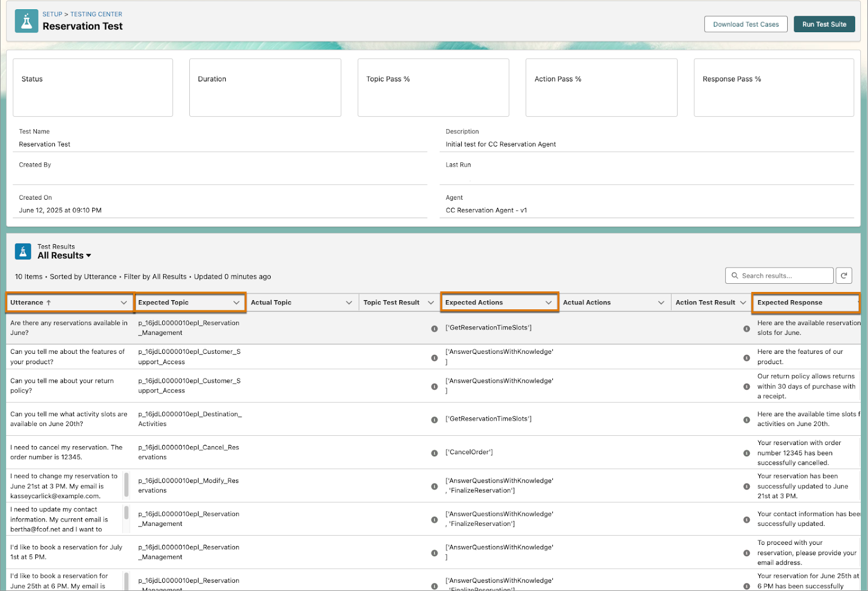Open the Action Test Result column chevron
The width and height of the screenshot is (868, 591).
point(743,302)
